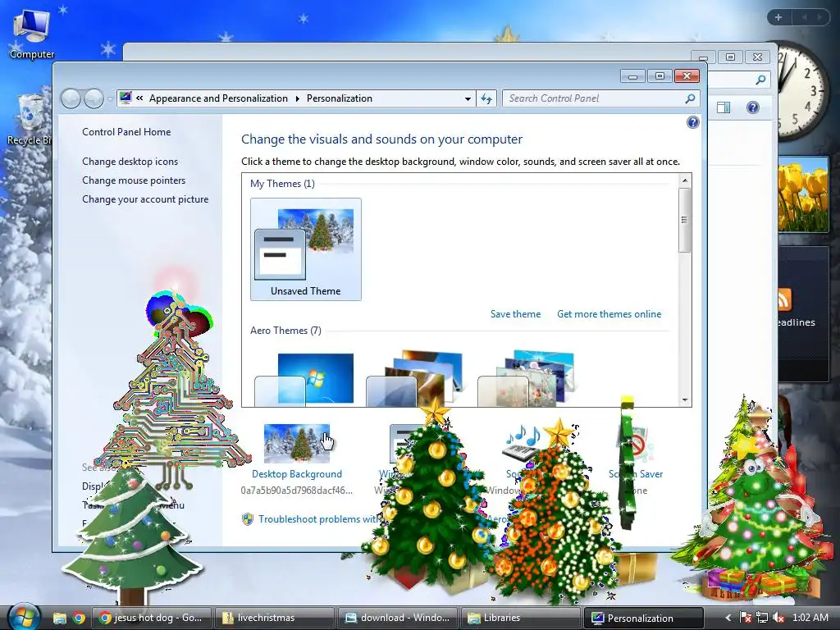Select the Unsaved Theme thumbnail
The height and width of the screenshot is (630, 840).
[306, 249]
